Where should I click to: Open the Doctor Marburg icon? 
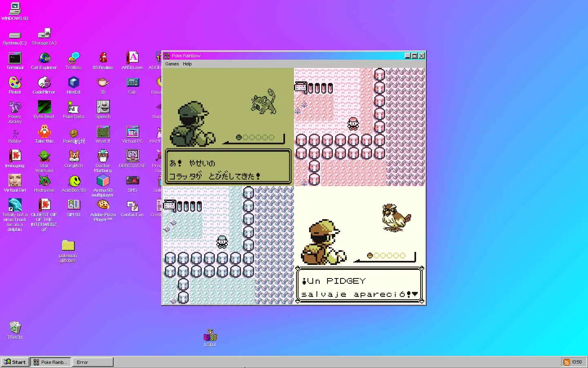pos(103,162)
